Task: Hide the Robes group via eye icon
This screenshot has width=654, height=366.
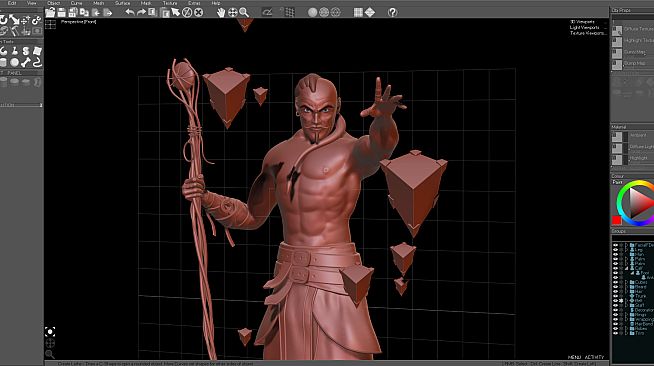Action: coord(616,328)
